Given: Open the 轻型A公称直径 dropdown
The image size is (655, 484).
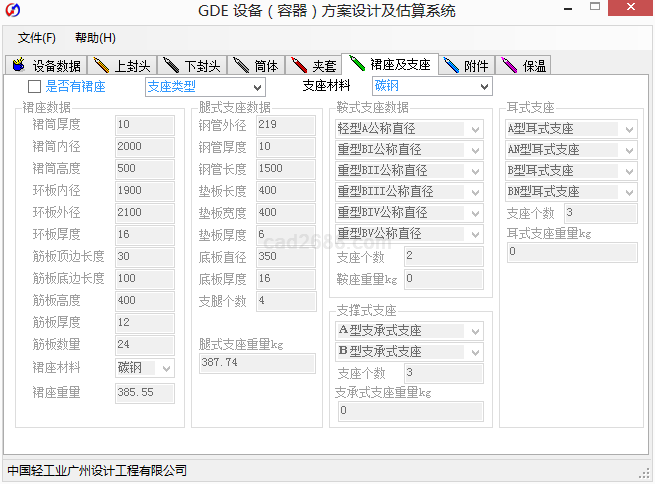Looking at the screenshot, I should (x=409, y=129).
